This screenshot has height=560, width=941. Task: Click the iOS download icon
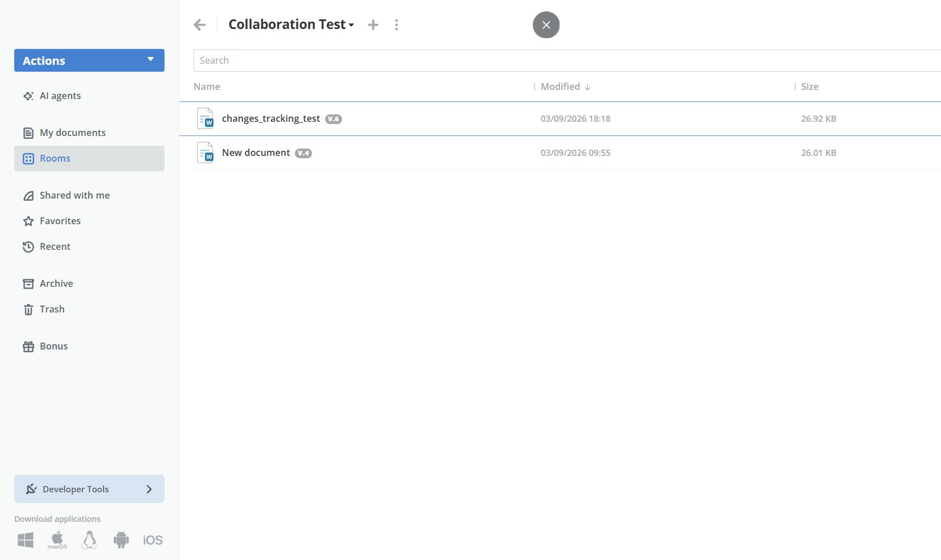[153, 540]
